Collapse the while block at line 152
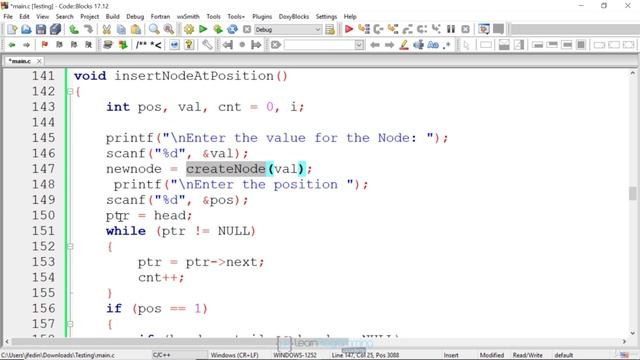Screen dimensions: 640x360 point(70,247)
